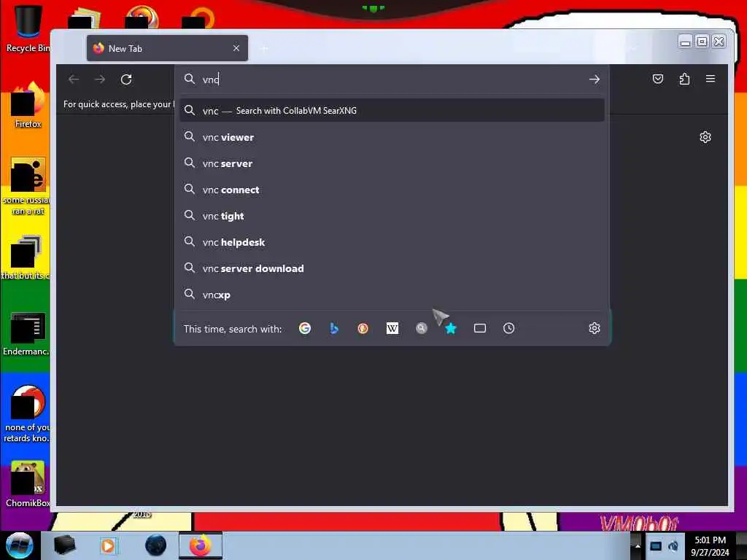Search this time with DuckDuckGo
This screenshot has width=747, height=560.
pyautogui.click(x=363, y=328)
